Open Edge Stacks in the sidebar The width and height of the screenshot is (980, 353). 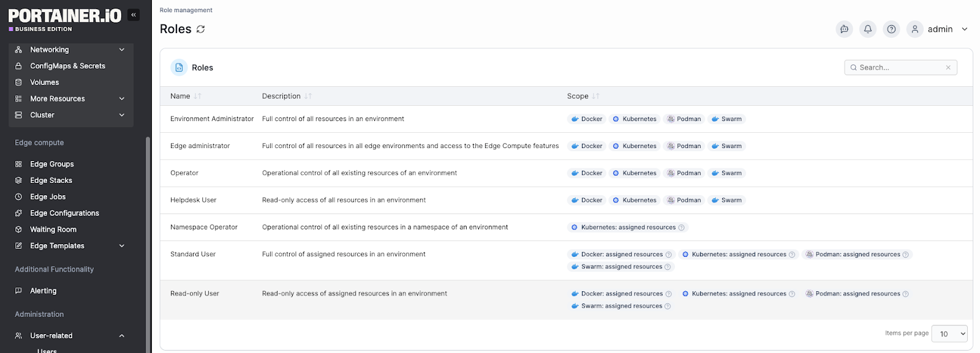coord(51,180)
